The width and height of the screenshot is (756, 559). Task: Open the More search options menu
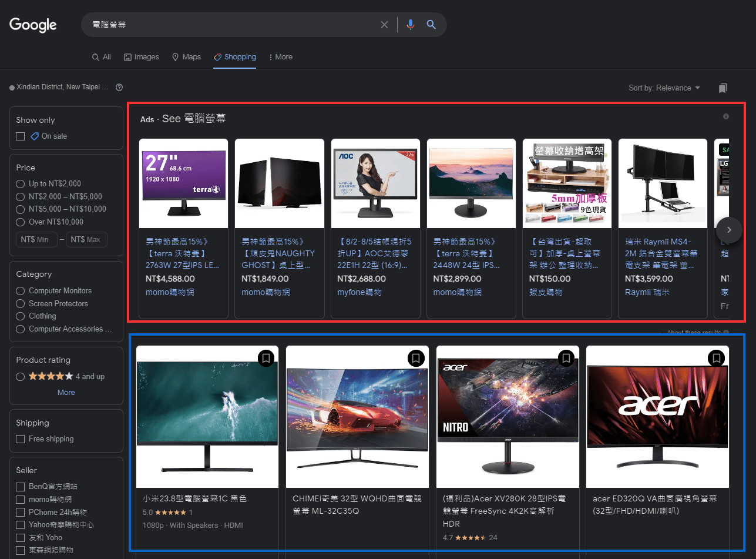280,56
